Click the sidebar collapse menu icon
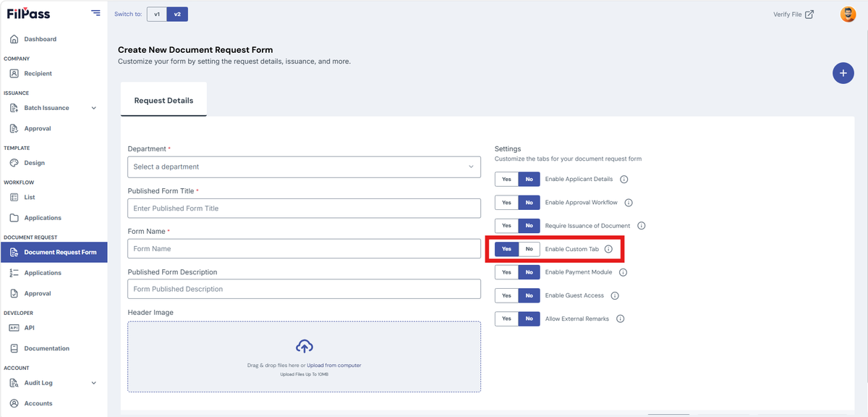This screenshot has height=417, width=868. coord(95,13)
